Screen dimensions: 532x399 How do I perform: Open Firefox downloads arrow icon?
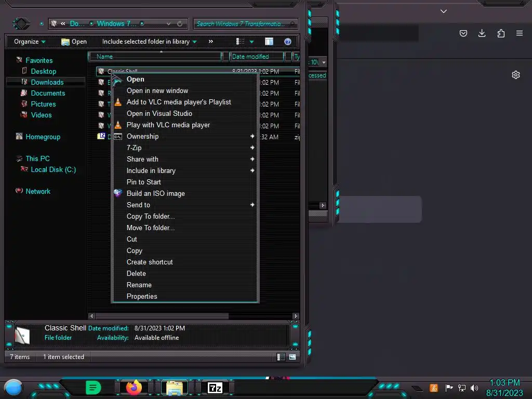pyautogui.click(x=482, y=33)
